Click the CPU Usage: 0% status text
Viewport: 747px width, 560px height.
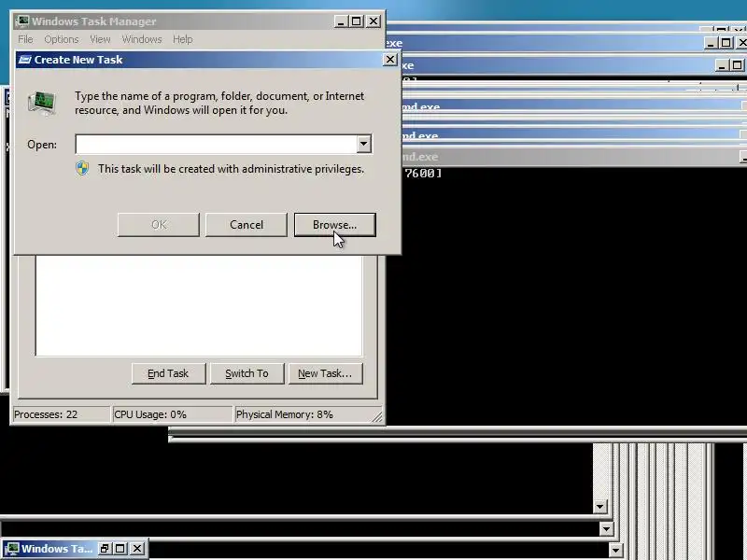pyautogui.click(x=150, y=414)
